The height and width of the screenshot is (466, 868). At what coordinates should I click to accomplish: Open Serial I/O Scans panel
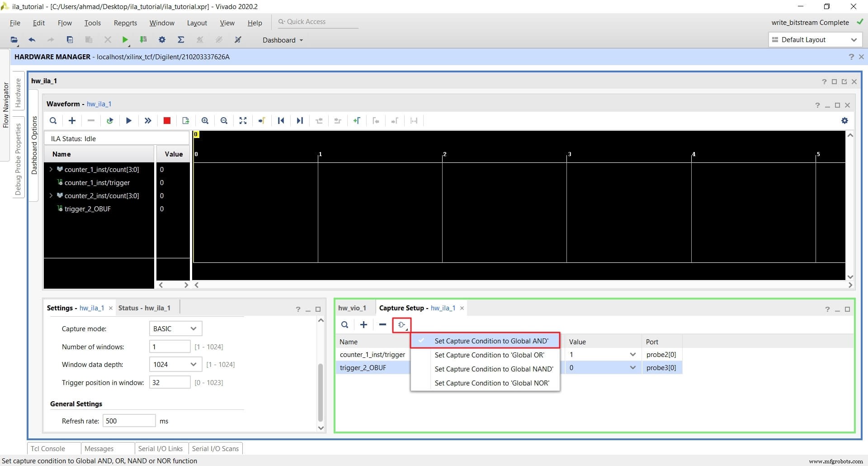(x=216, y=448)
